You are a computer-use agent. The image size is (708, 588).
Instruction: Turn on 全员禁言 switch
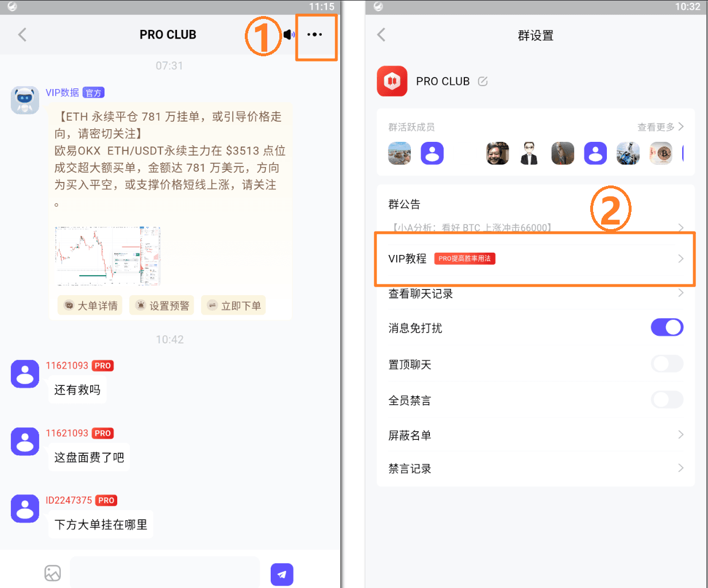click(667, 400)
